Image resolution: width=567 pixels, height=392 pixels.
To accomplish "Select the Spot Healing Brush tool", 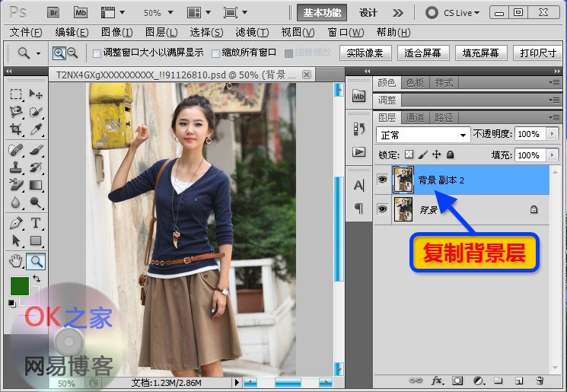I will (16, 150).
